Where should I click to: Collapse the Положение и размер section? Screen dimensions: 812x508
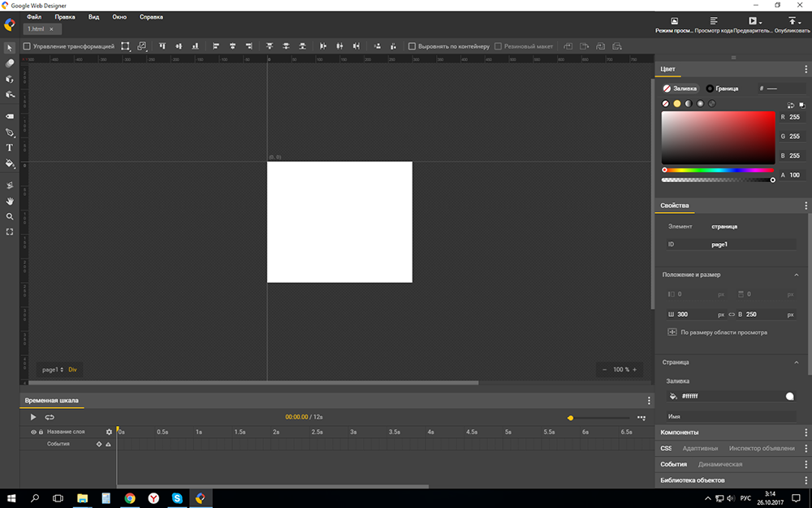point(796,275)
